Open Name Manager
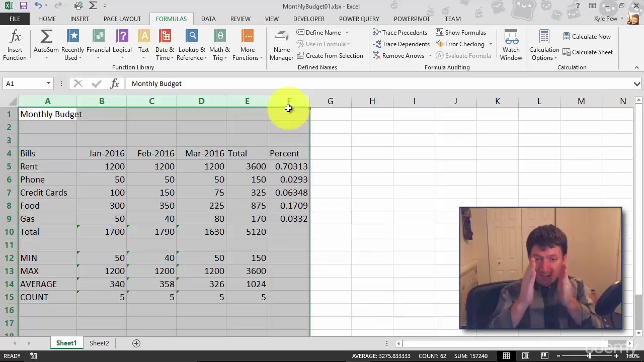The height and width of the screenshot is (362, 644). point(281,45)
